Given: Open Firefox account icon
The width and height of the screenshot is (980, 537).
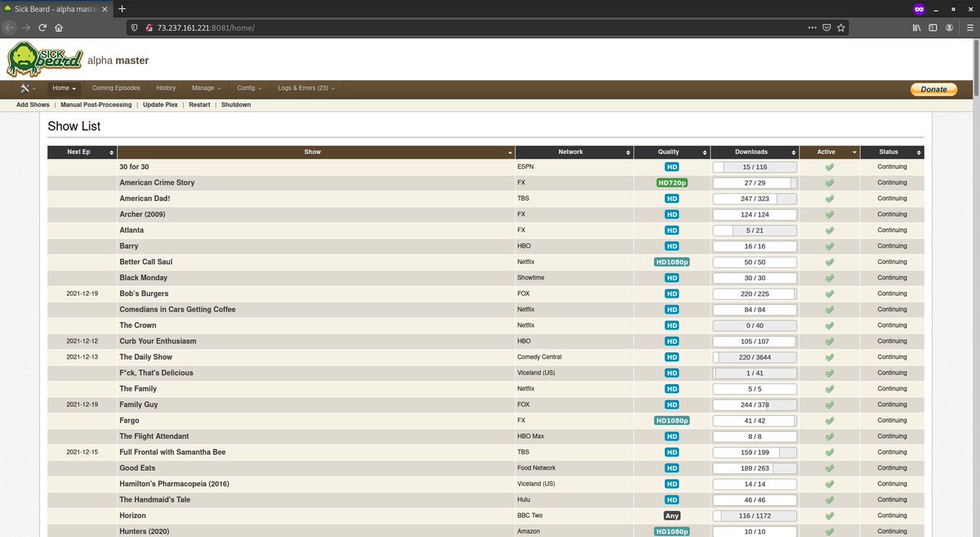Looking at the screenshot, I should (949, 27).
